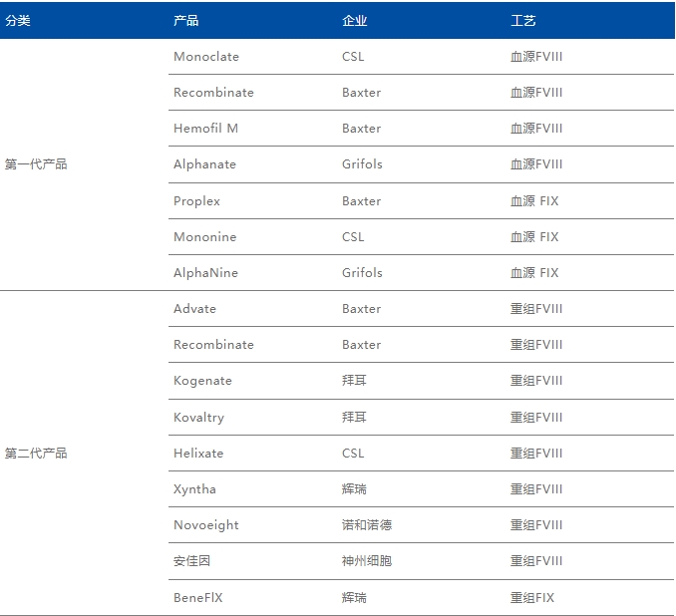Click the 企业 column header
The image size is (676, 616).
click(x=354, y=20)
